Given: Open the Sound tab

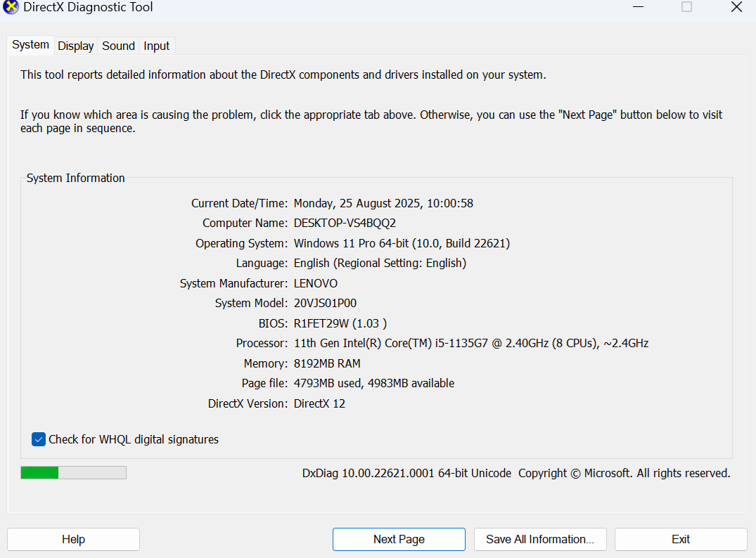Looking at the screenshot, I should pos(118,46).
